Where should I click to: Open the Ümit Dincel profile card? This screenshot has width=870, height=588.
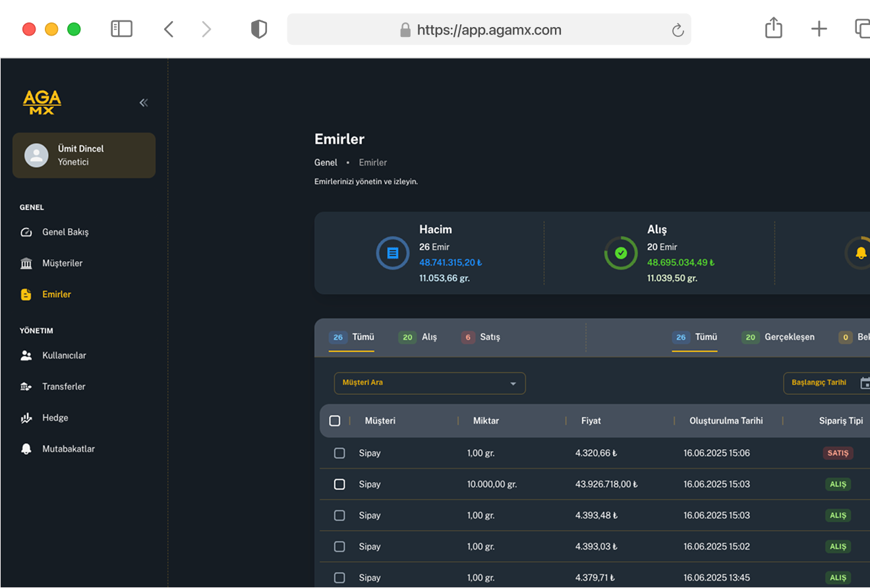(84, 155)
